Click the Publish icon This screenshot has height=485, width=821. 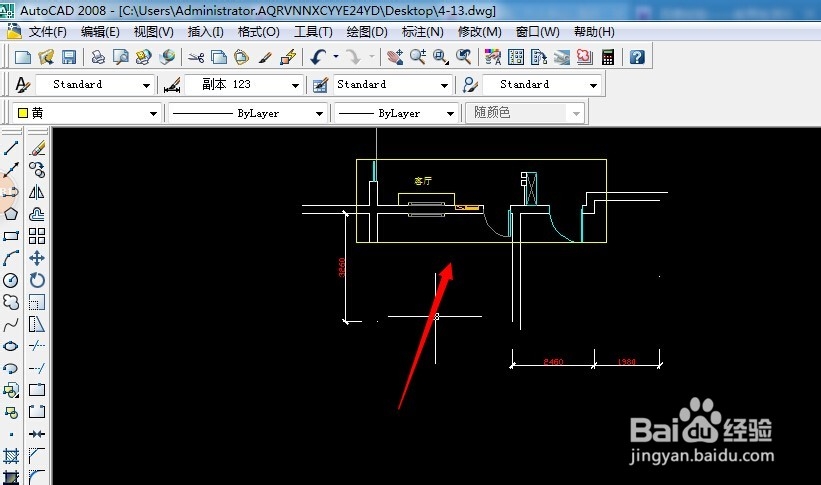coord(143,57)
